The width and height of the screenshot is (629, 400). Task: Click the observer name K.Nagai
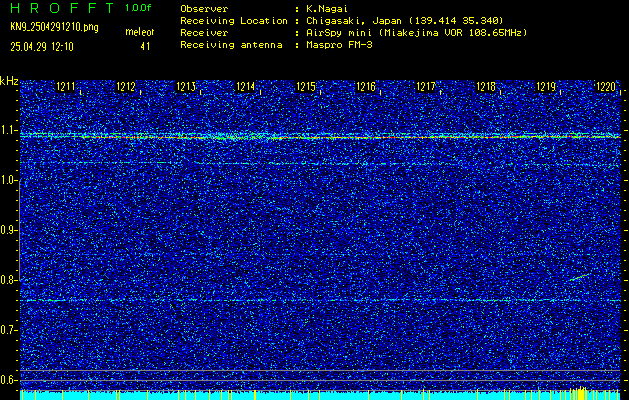click(325, 8)
